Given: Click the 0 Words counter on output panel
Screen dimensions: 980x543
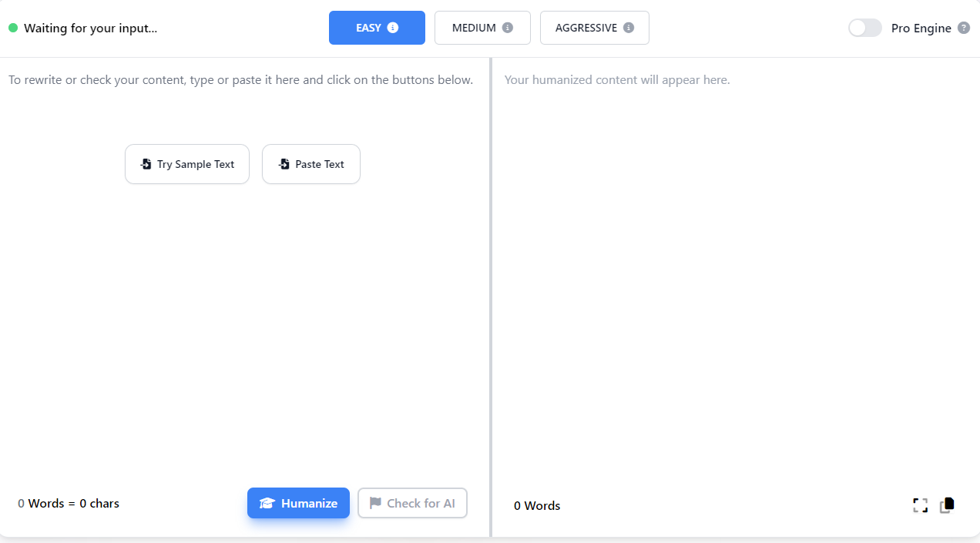Looking at the screenshot, I should pos(536,505).
